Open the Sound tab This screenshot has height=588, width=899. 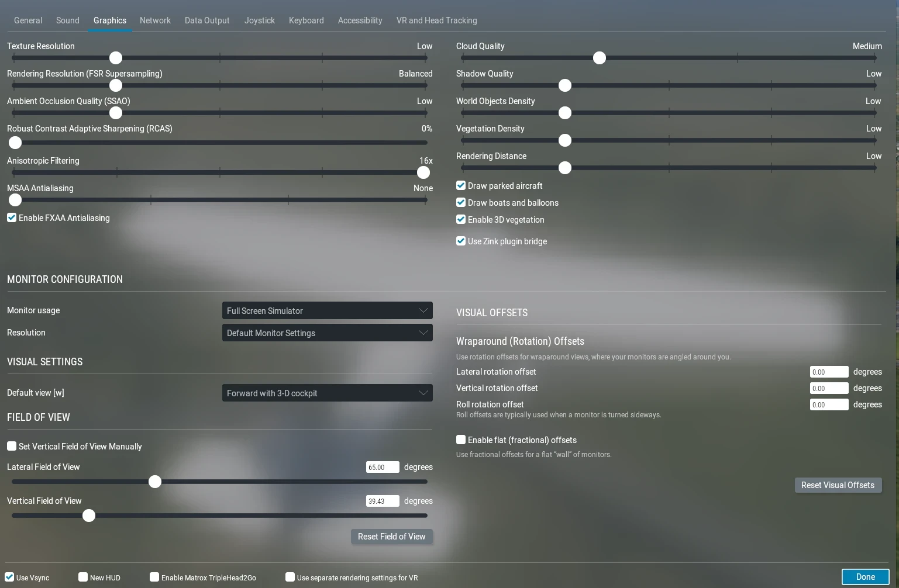click(x=68, y=20)
